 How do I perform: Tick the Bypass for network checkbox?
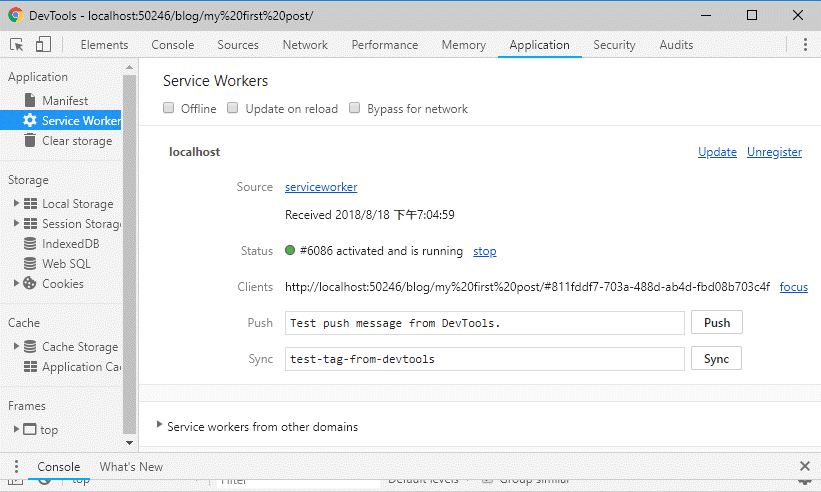(x=354, y=108)
